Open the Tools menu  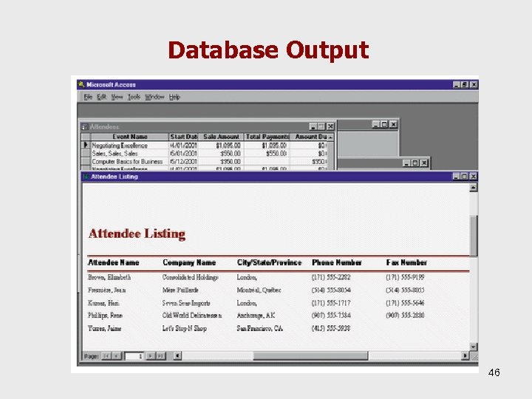tap(134, 97)
